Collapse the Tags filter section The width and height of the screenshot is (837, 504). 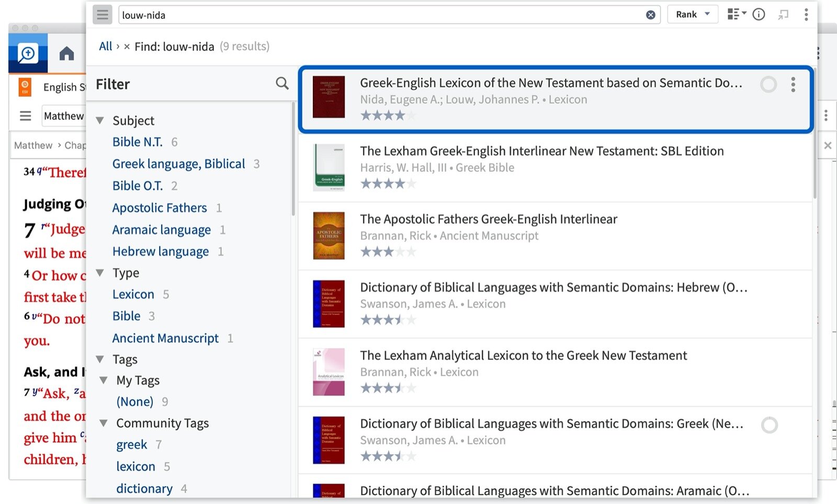100,359
